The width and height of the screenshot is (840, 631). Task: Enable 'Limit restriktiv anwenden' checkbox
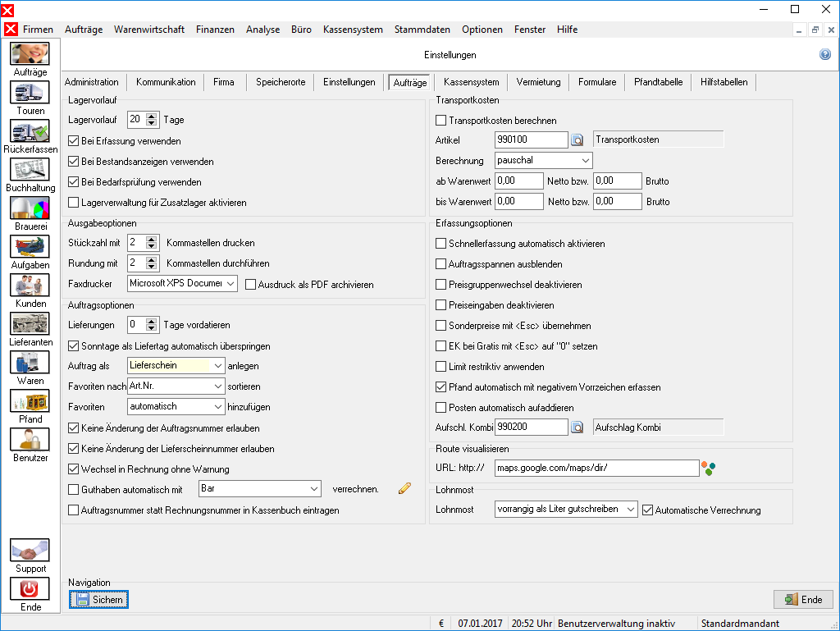coord(441,367)
